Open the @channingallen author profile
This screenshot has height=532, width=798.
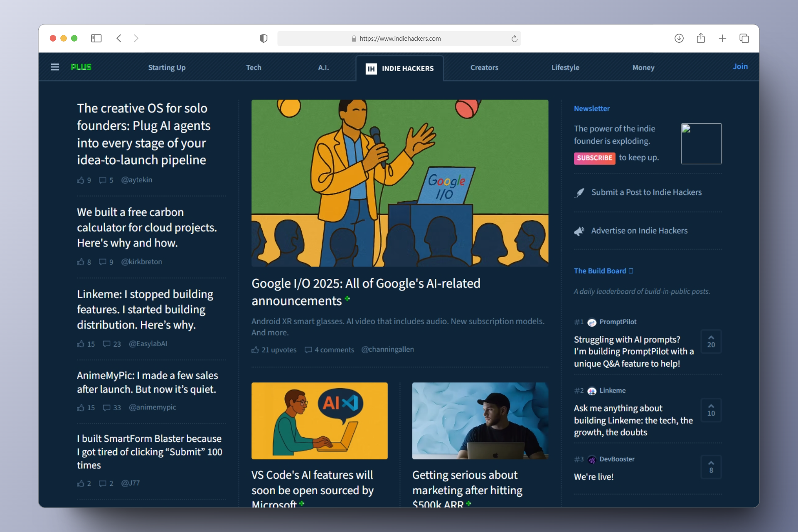click(387, 350)
